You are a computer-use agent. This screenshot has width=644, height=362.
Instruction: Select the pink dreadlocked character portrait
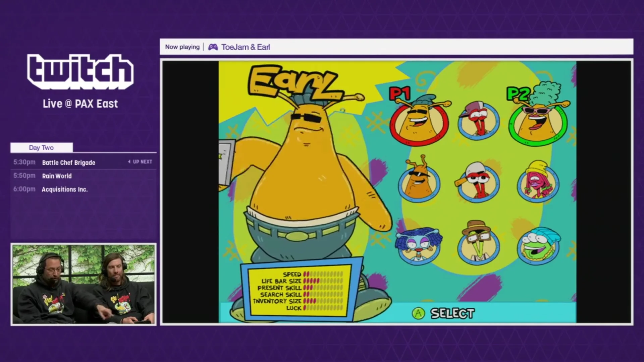click(537, 182)
